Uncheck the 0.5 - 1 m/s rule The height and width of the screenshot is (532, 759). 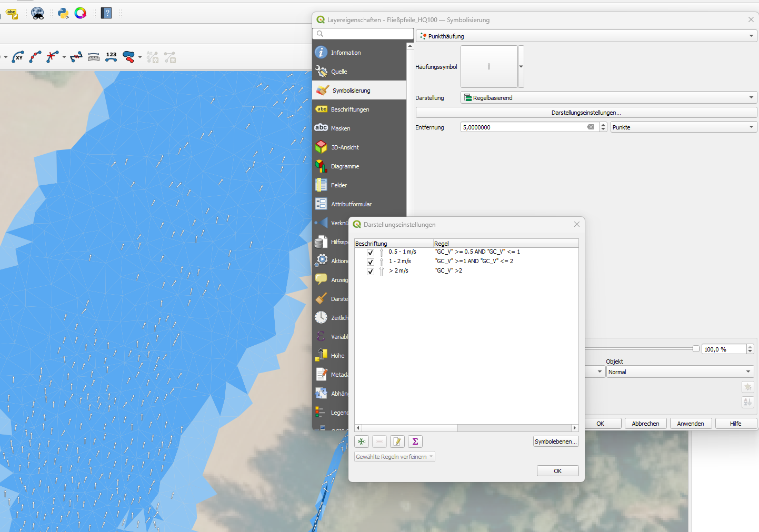point(371,253)
